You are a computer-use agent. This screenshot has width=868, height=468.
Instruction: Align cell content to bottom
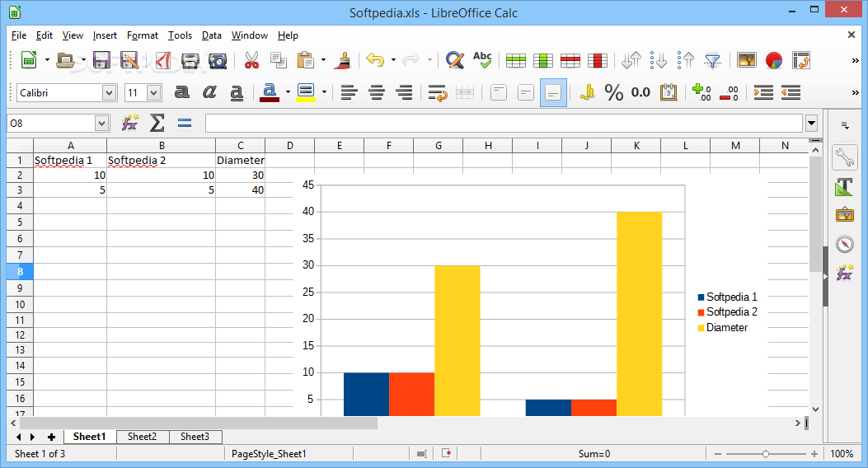(x=553, y=92)
